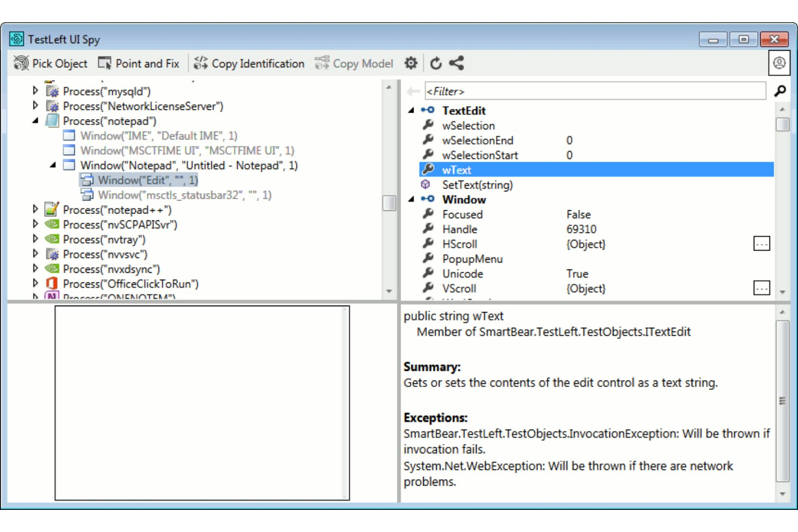Click the process tree vertical scrollbar

pos(389,199)
